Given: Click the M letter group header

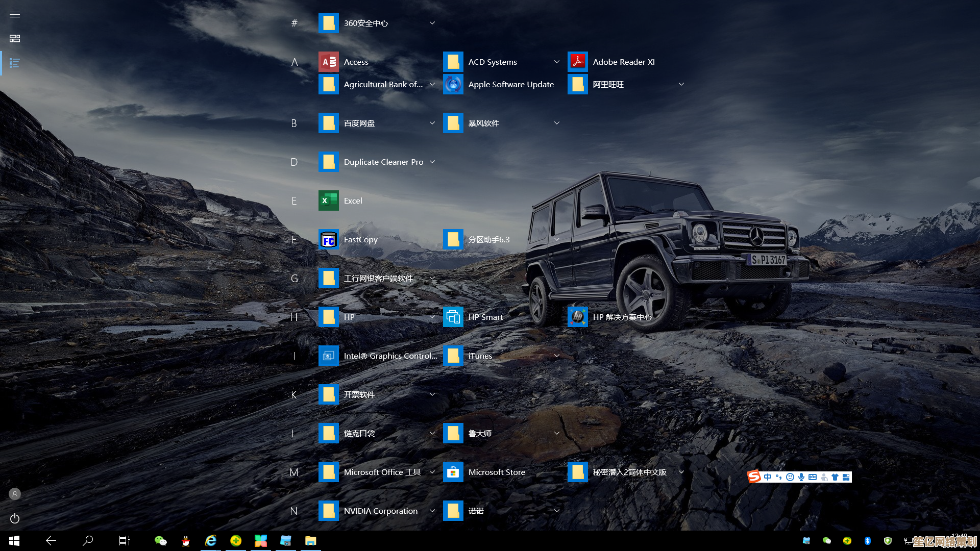Looking at the screenshot, I should (x=294, y=472).
